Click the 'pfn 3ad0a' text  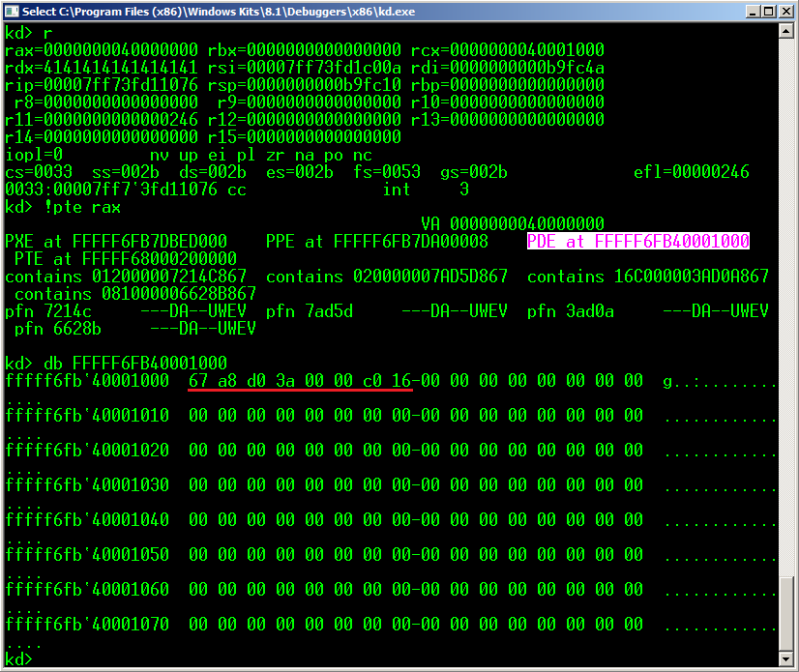click(x=570, y=310)
